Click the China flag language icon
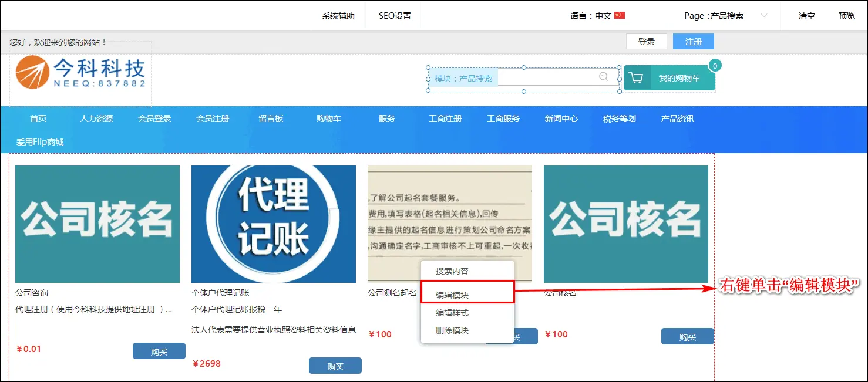 pyautogui.click(x=620, y=16)
